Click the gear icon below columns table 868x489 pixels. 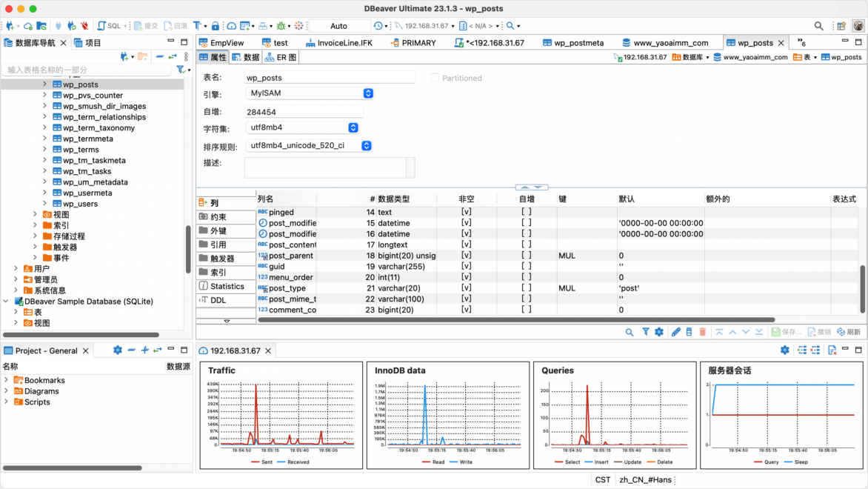(x=658, y=332)
